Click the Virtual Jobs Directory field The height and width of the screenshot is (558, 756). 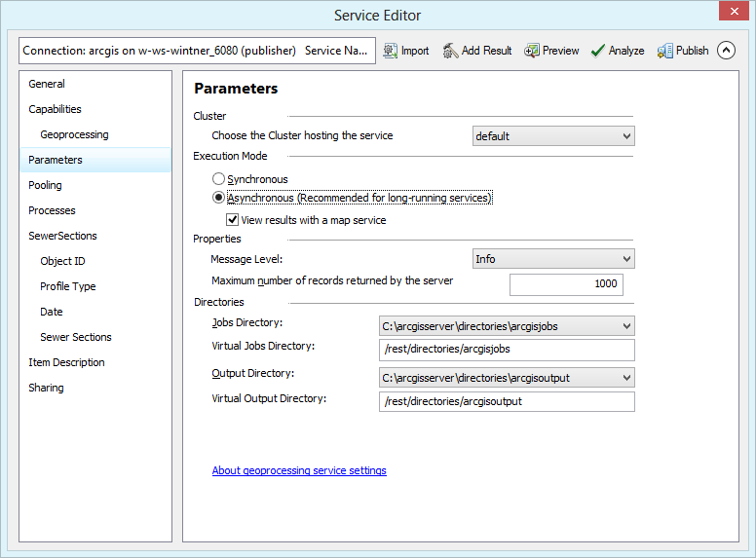pyautogui.click(x=507, y=350)
